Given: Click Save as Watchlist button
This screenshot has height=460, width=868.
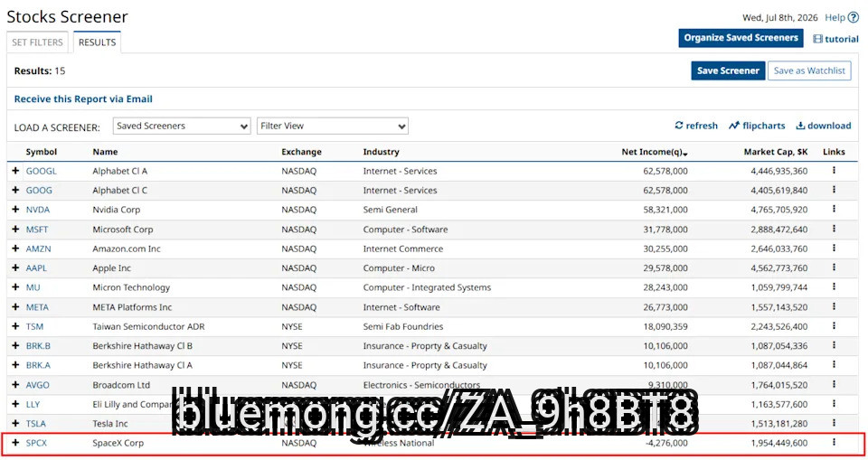Looking at the screenshot, I should [x=809, y=70].
